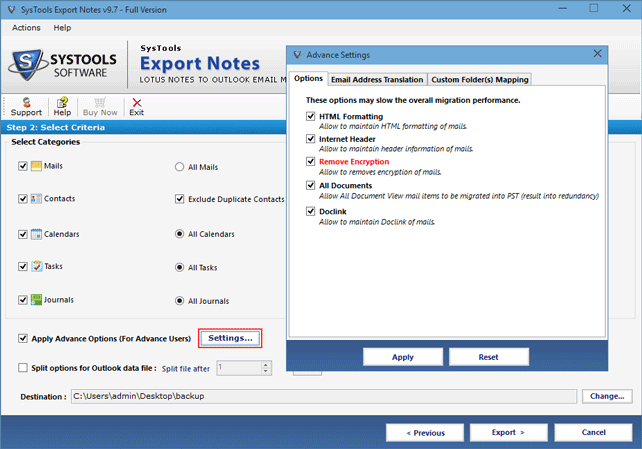Uncheck All Documents option
Screen dimensions: 642x449
[x=310, y=185]
